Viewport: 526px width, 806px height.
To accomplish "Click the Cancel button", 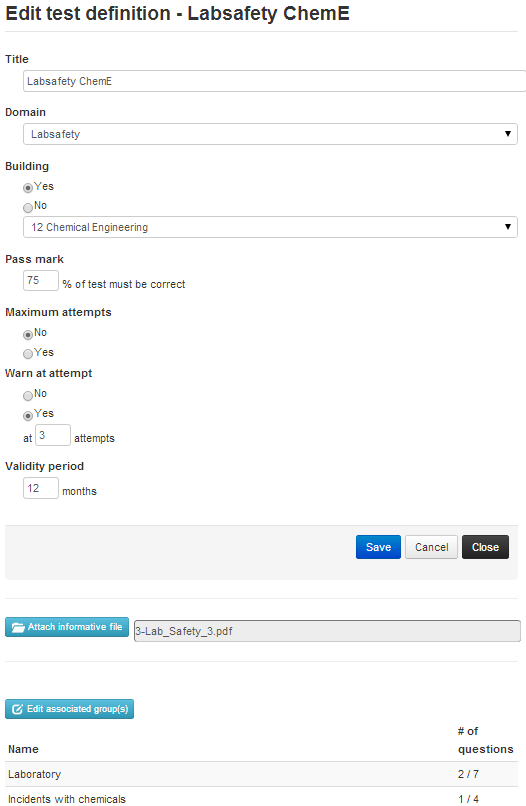I will point(431,547).
